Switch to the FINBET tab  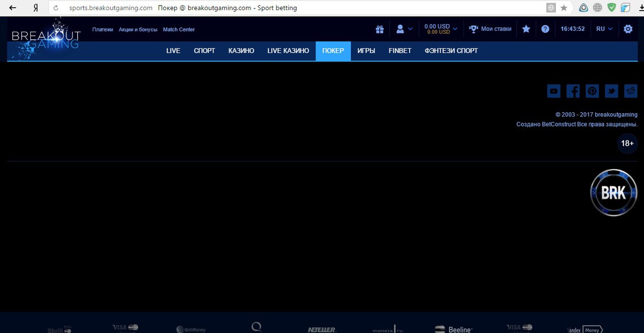tap(400, 51)
